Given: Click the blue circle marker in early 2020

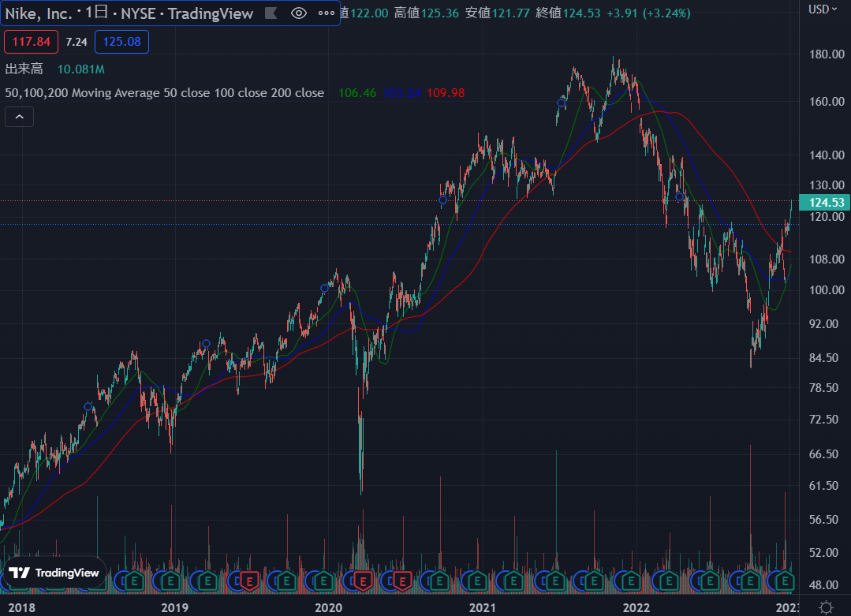Looking at the screenshot, I should pyautogui.click(x=325, y=289).
